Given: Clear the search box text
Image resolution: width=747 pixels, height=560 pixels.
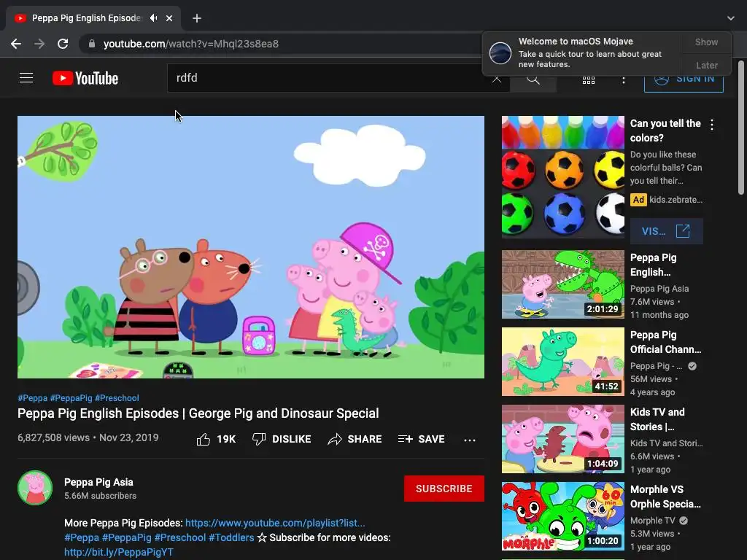Looking at the screenshot, I should point(496,79).
